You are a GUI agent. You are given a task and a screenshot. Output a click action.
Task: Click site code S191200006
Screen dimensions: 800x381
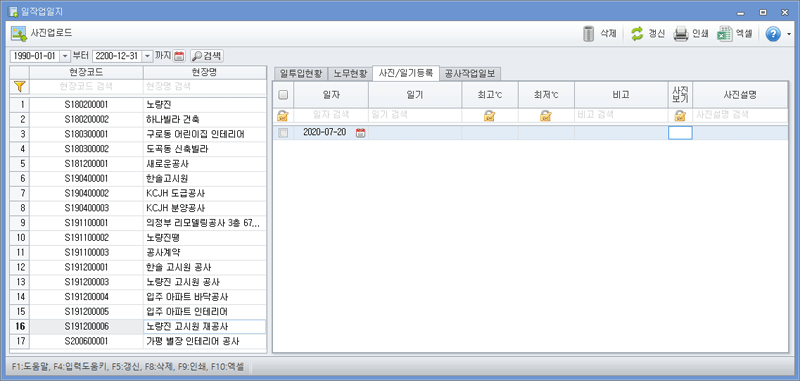coord(86,326)
